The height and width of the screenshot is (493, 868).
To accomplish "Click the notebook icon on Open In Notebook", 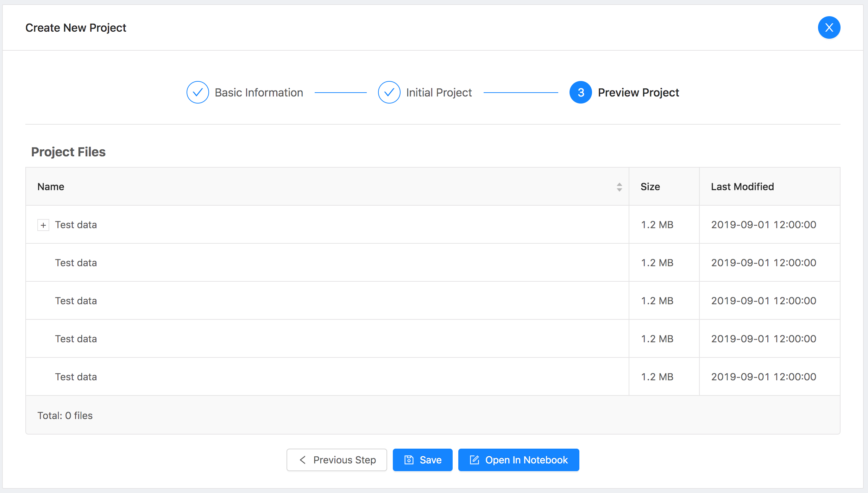I will 474,460.
